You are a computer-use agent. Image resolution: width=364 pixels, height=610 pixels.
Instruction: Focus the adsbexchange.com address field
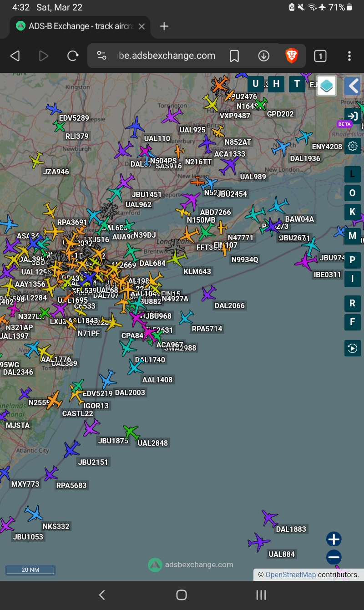(166, 56)
